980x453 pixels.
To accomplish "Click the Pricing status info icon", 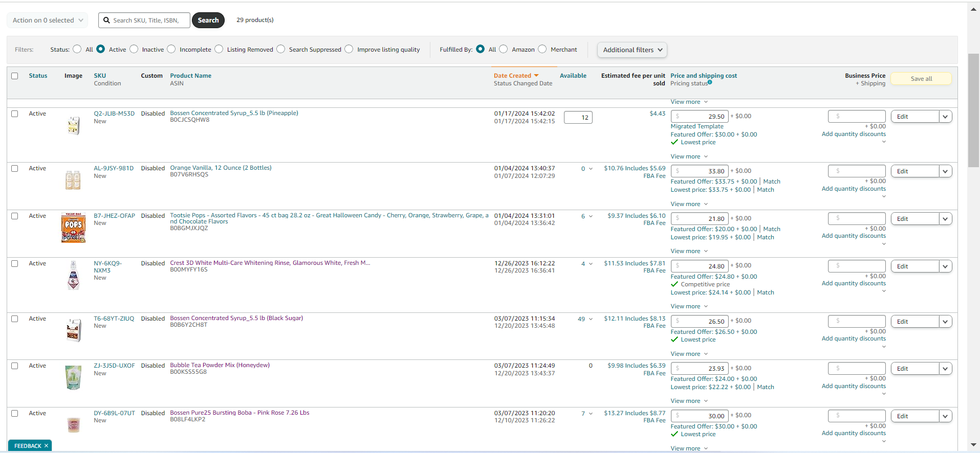I will coord(710,82).
